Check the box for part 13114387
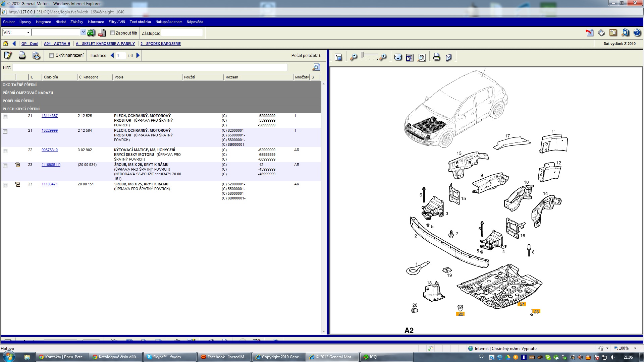644x362 pixels. pyautogui.click(x=5, y=117)
